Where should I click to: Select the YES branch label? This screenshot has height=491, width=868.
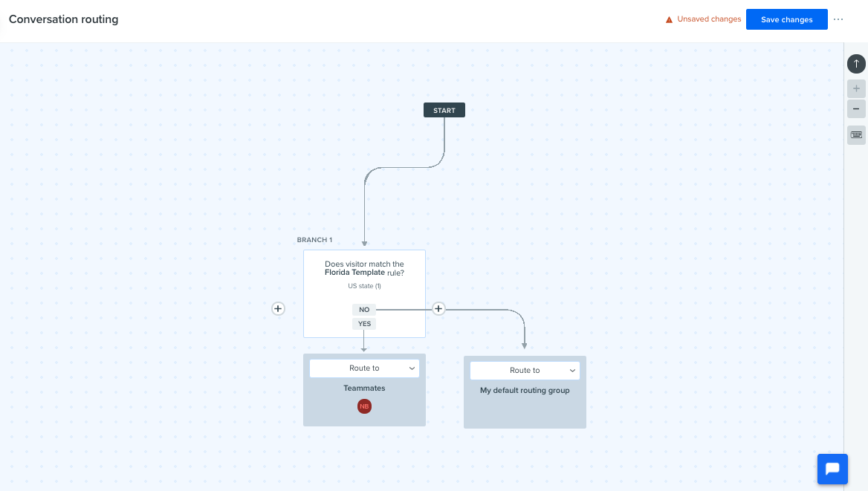pyautogui.click(x=364, y=324)
